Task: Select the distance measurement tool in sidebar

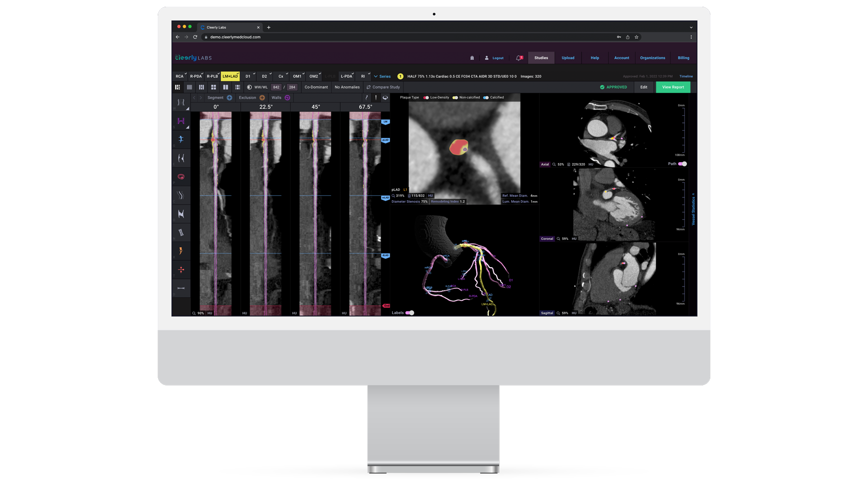Action: pyautogui.click(x=181, y=288)
